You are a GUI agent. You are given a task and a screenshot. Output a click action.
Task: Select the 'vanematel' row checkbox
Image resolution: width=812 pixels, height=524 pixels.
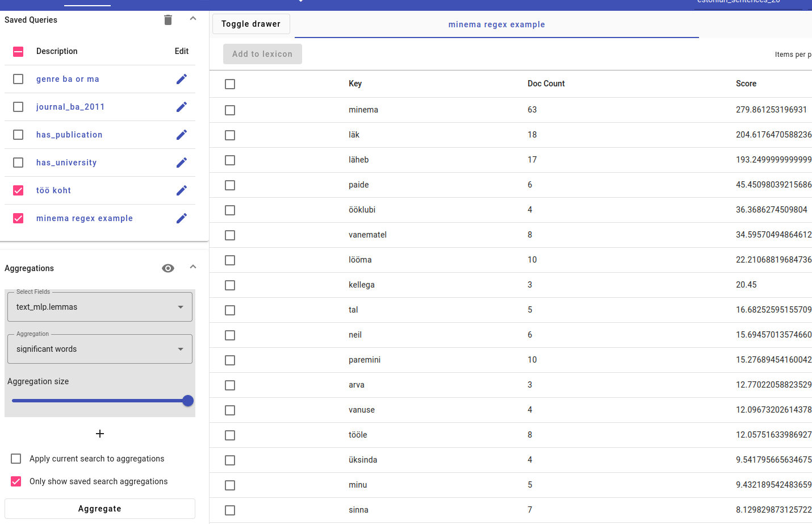point(230,235)
